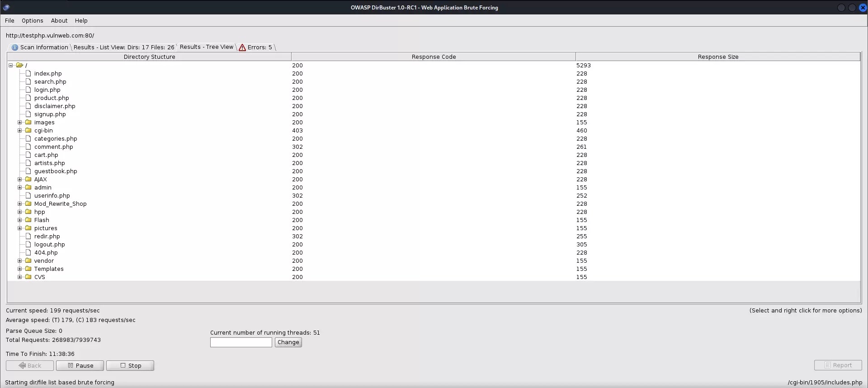Focus the thread count input field
868x388 pixels.
click(x=241, y=342)
